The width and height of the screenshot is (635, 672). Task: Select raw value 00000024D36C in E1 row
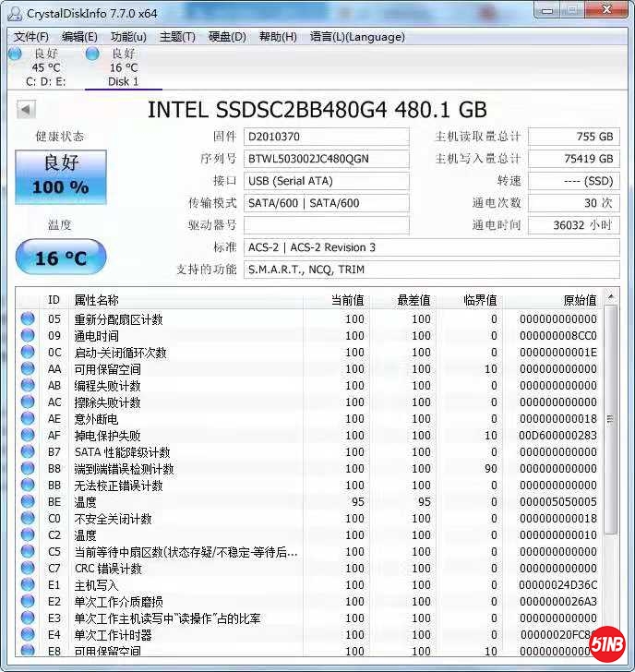(557, 585)
